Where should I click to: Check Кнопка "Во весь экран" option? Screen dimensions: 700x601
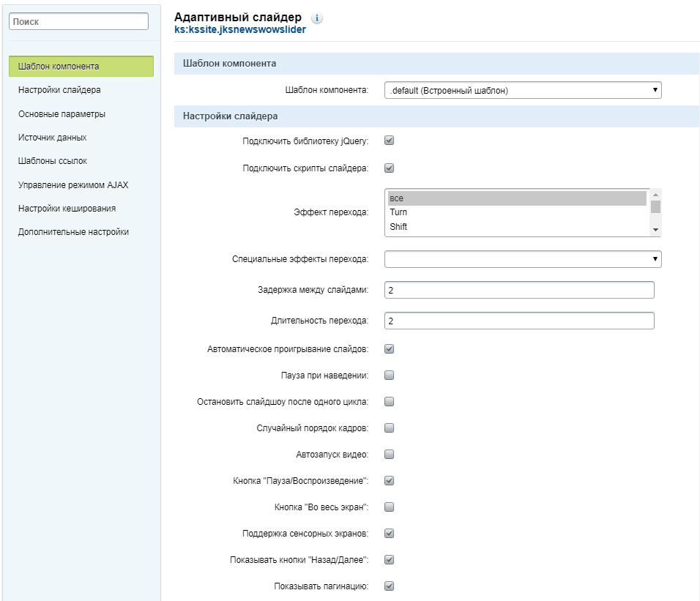pyautogui.click(x=390, y=507)
